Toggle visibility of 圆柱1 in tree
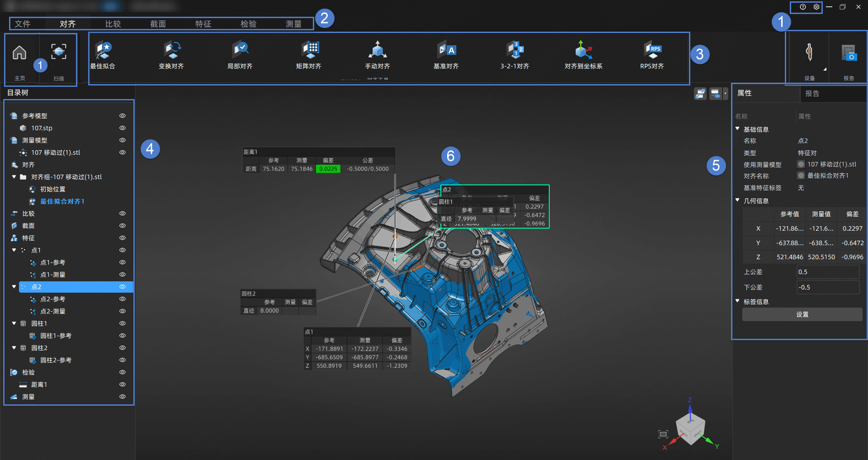Viewport: 868px width, 460px height. 123,323
